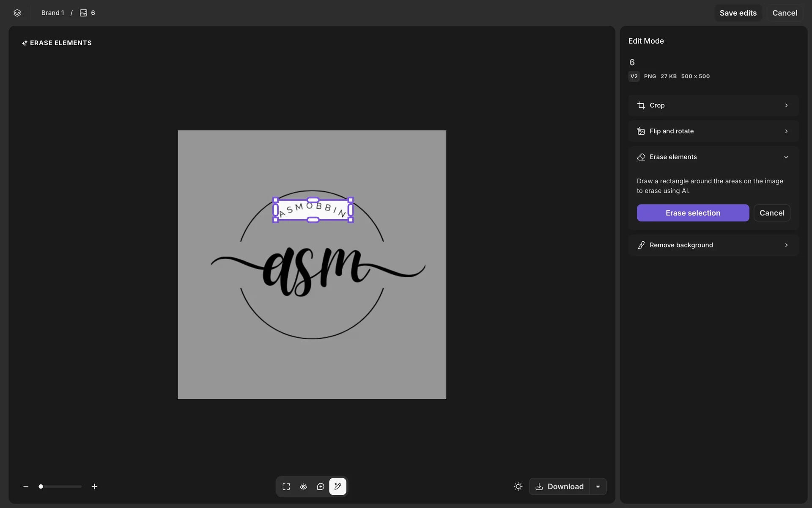Expand Flip and rotate chevron

786,131
